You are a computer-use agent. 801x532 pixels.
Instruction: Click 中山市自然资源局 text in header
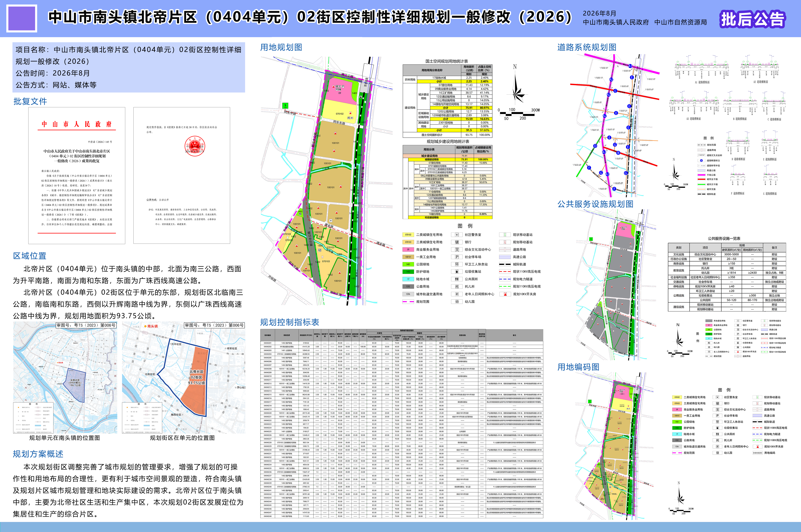pyautogui.click(x=681, y=22)
